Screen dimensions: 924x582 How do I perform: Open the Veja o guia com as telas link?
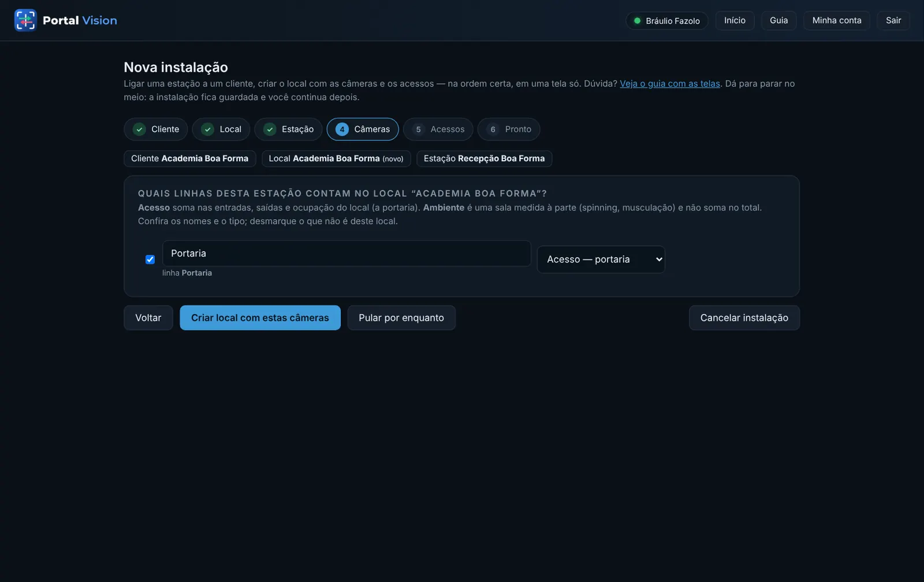point(670,84)
